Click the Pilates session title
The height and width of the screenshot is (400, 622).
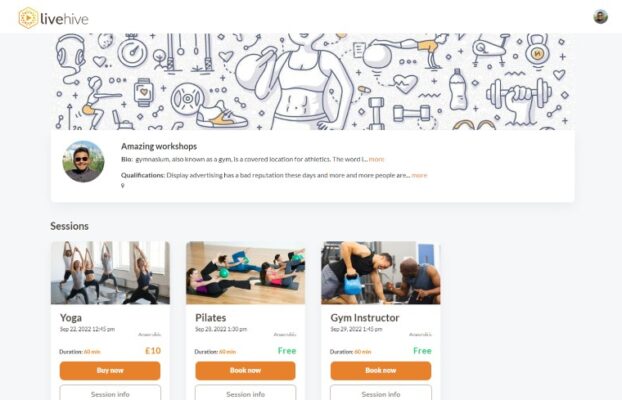click(211, 318)
